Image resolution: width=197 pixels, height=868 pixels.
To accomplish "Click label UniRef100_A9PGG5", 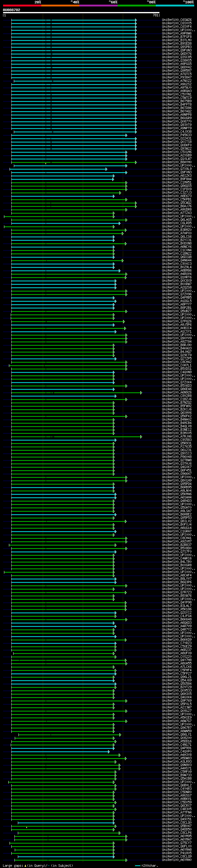I will pyautogui.click(x=177, y=64).
